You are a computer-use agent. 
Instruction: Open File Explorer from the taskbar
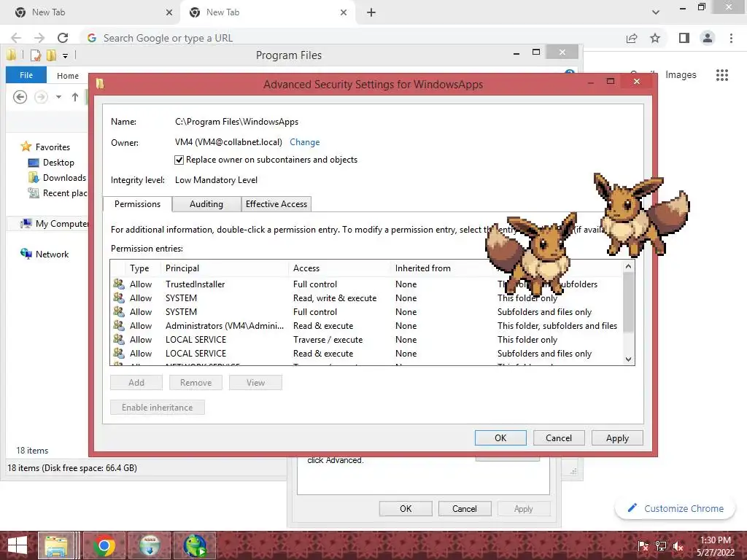(56, 545)
